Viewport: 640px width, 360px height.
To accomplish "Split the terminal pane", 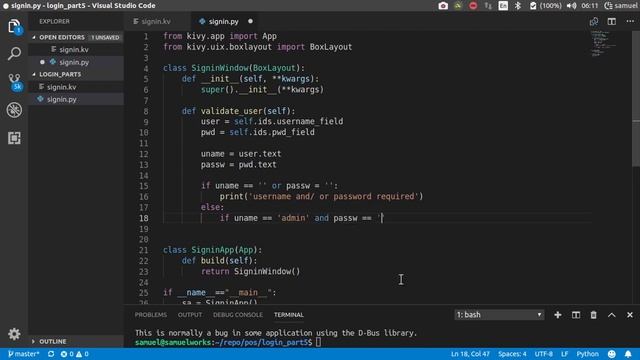I will (x=576, y=315).
